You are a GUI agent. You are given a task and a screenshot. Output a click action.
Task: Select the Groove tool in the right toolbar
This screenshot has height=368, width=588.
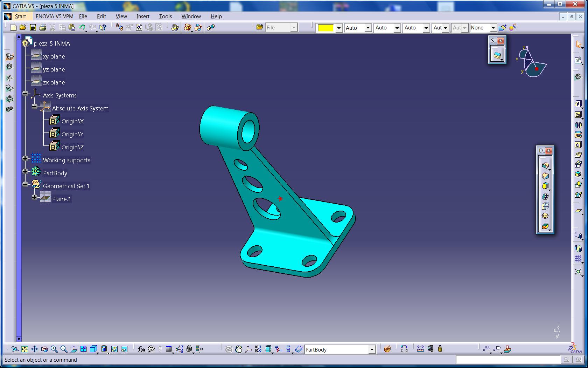[x=578, y=135]
